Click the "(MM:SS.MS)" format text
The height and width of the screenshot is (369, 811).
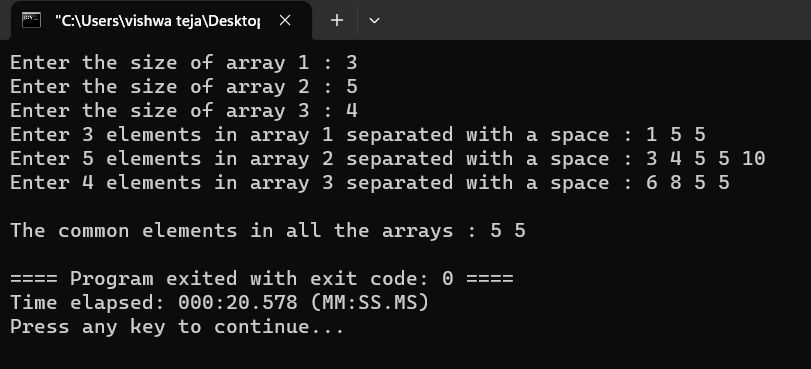370,302
